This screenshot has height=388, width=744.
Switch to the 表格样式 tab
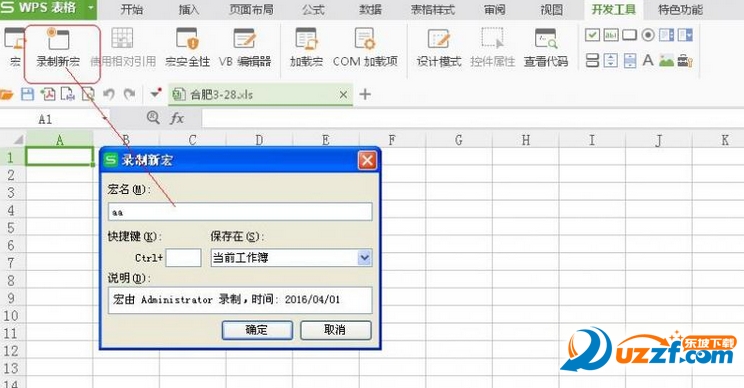(x=433, y=9)
